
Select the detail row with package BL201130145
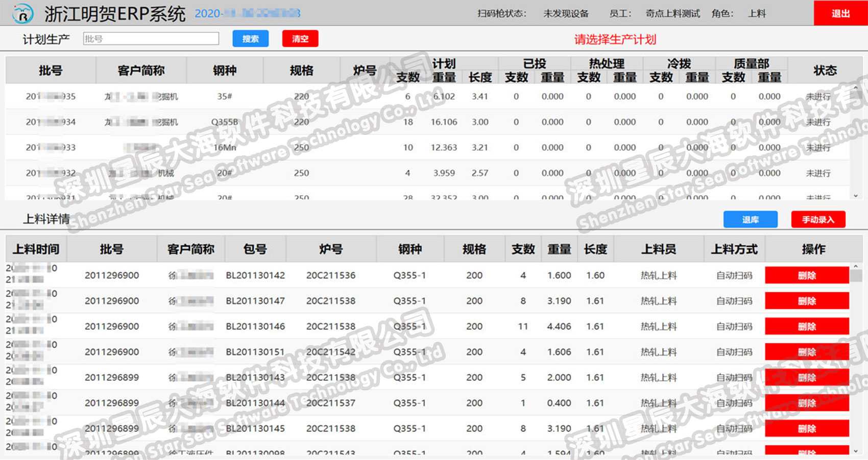(428, 429)
